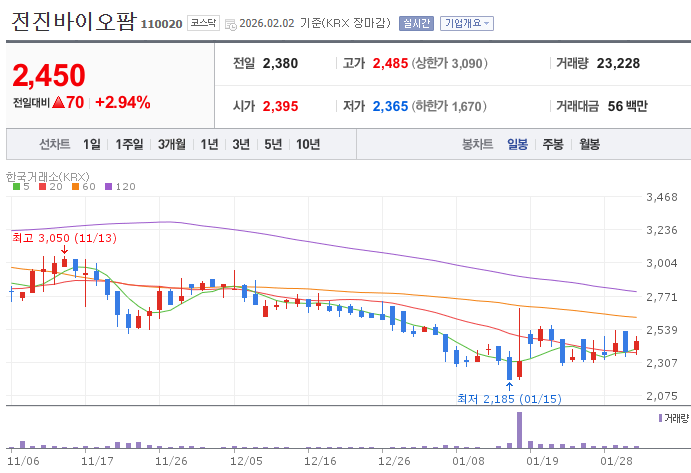
Task: Click the stock code 110020
Action: click(161, 24)
